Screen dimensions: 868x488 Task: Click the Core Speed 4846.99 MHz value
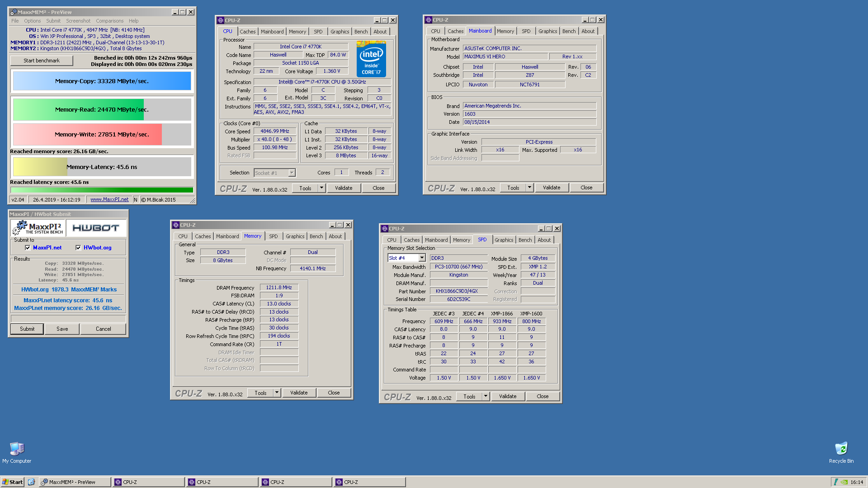(x=274, y=131)
